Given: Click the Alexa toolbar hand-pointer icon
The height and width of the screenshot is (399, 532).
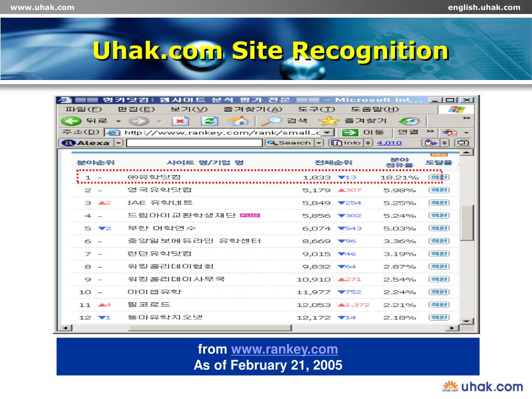Looking at the screenshot, I should tap(430, 143).
